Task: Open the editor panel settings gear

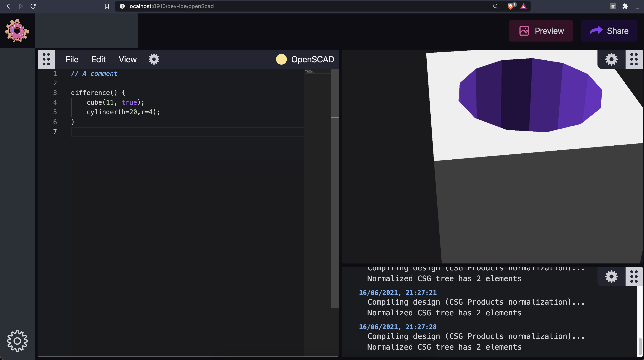Action: (154, 59)
